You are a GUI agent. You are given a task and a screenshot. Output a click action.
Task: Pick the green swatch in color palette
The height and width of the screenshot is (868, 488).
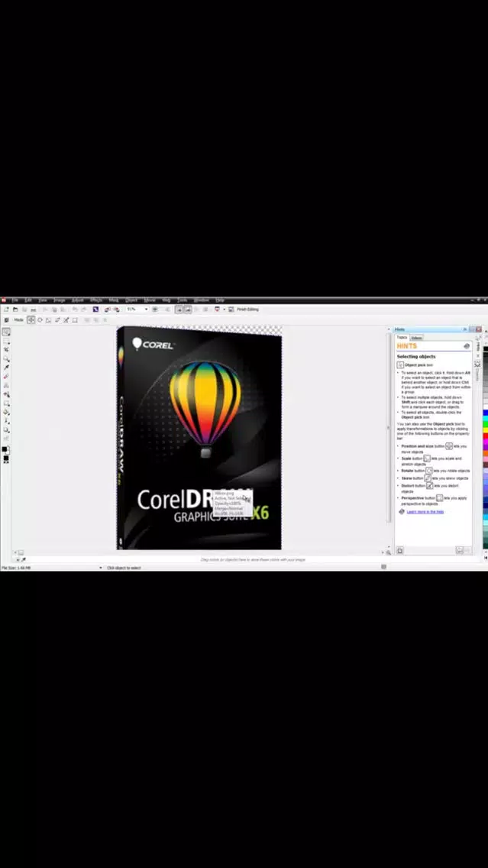pyautogui.click(x=485, y=424)
